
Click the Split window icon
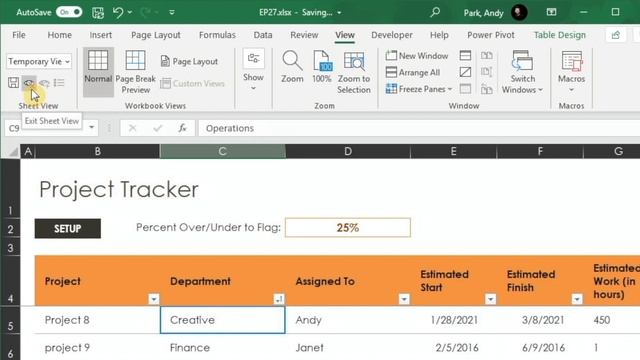(x=465, y=55)
